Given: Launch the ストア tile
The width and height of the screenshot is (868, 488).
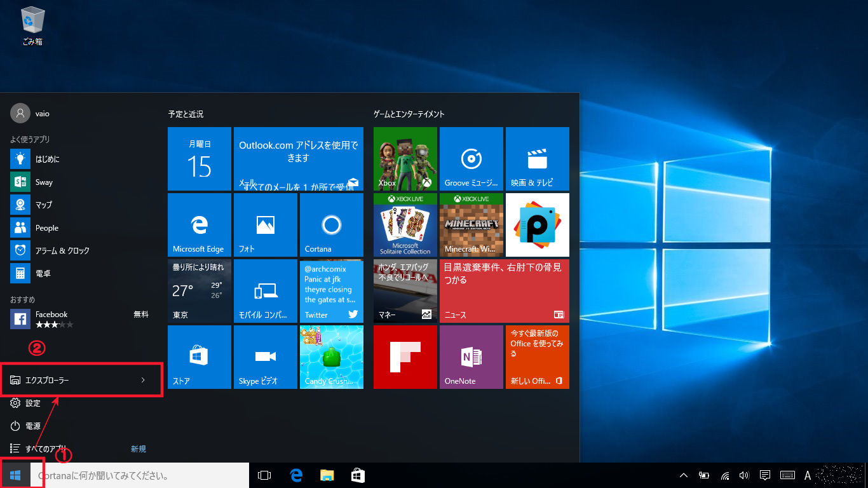Looking at the screenshot, I should click(x=200, y=357).
